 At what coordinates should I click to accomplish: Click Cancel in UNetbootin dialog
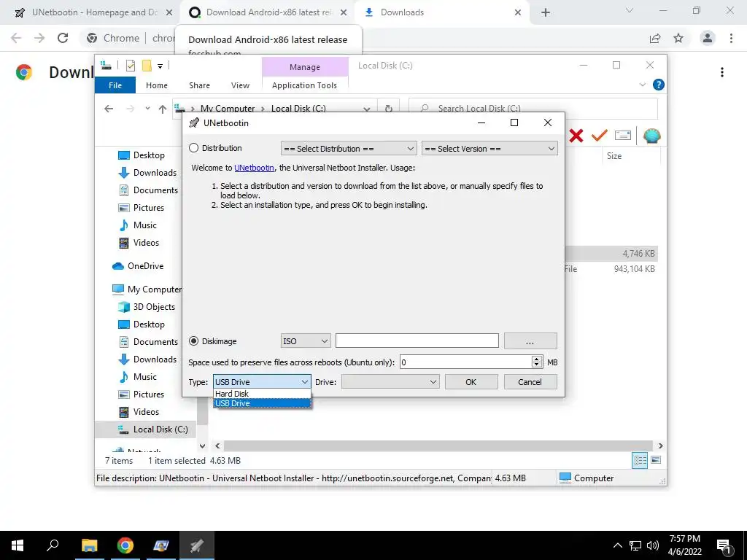(x=530, y=382)
